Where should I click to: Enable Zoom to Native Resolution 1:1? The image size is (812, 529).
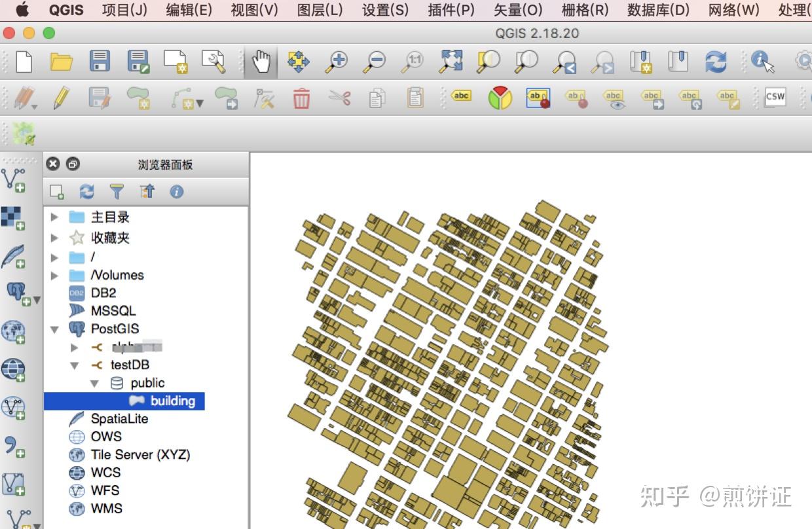pyautogui.click(x=411, y=61)
